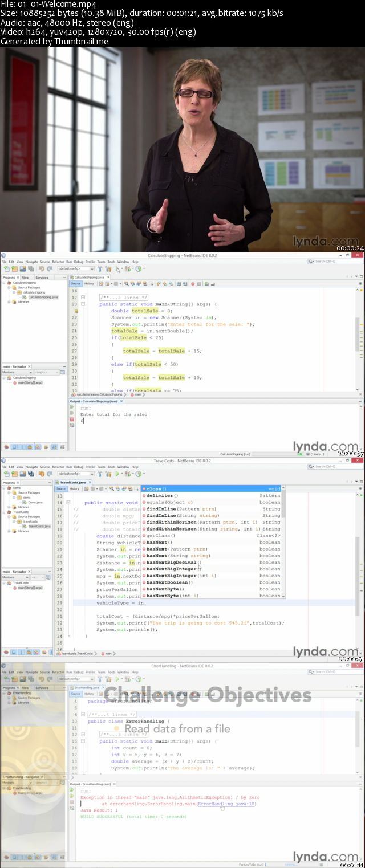Select TravelCosts.java editor tab
Screen dimensions: 365x868
pyautogui.click(x=73, y=482)
